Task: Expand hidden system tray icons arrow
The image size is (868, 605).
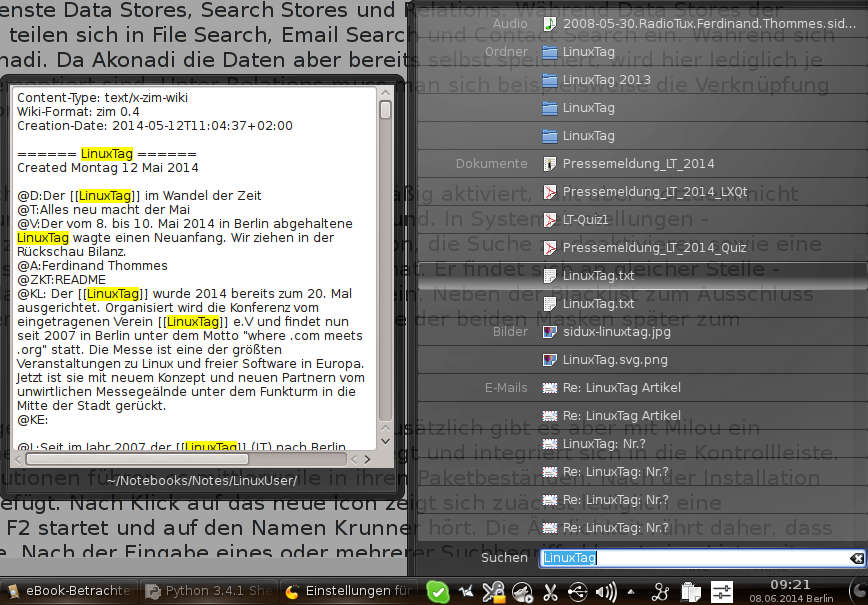Action: pyautogui.click(x=631, y=592)
